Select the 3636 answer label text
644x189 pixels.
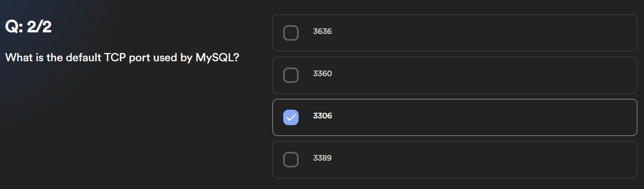tap(322, 31)
